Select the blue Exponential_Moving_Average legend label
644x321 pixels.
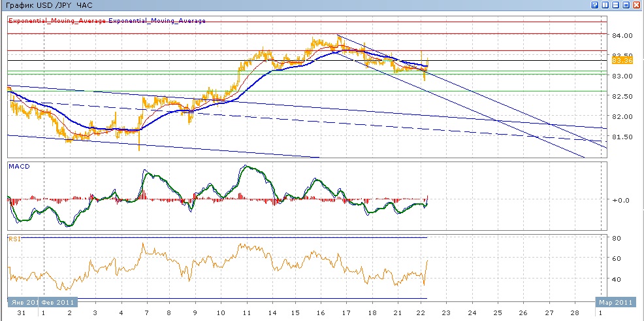157,20
